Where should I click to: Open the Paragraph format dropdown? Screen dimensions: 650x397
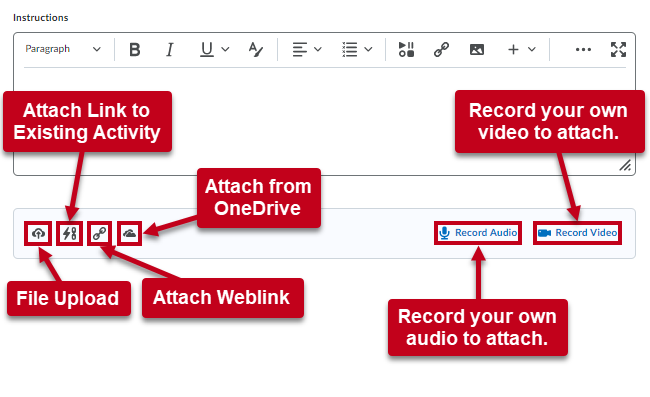point(63,49)
